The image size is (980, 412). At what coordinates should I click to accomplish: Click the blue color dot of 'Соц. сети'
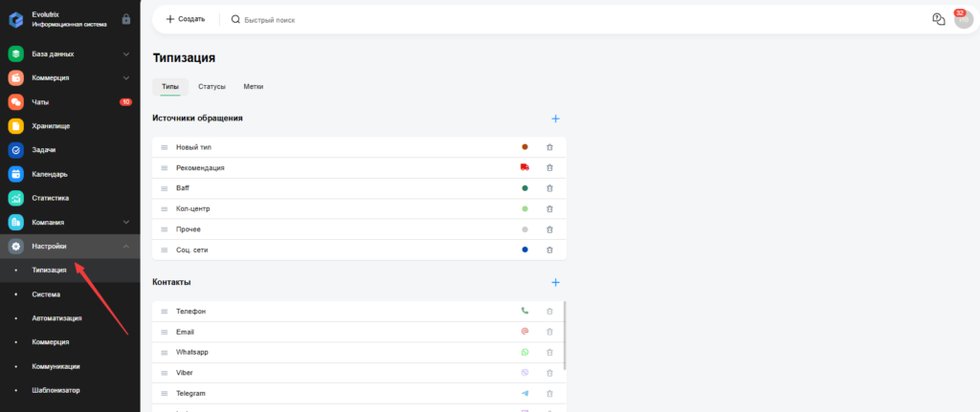tap(525, 249)
